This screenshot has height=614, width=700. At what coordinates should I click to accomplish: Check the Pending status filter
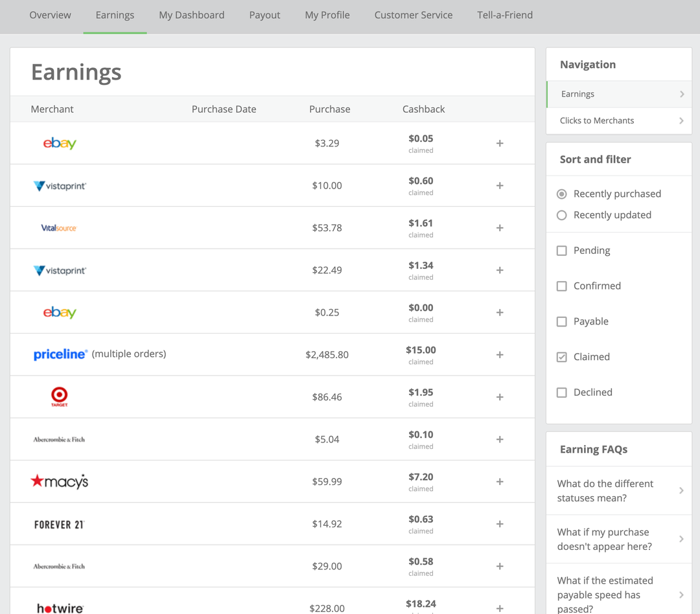click(561, 250)
